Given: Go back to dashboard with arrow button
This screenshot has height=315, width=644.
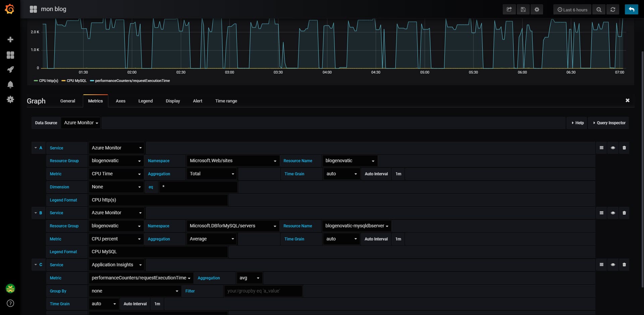Looking at the screenshot, I should pyautogui.click(x=632, y=9).
